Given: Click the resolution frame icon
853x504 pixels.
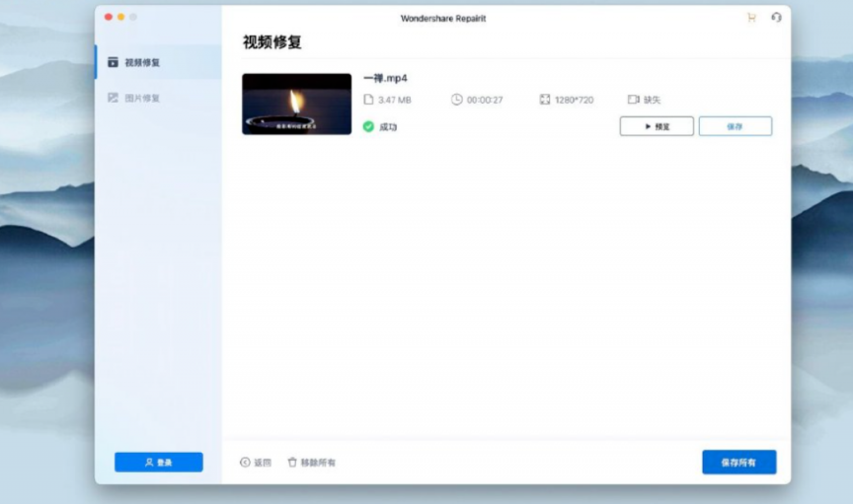Looking at the screenshot, I should (545, 100).
